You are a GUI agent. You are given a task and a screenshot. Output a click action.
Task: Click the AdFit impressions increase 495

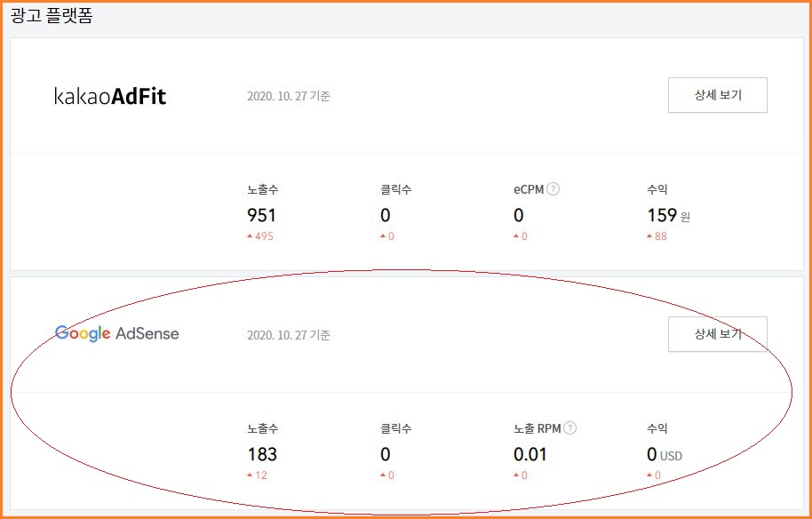(x=260, y=236)
